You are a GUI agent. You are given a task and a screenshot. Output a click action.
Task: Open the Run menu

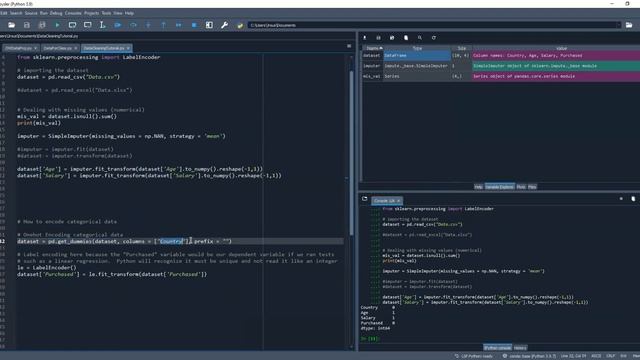(44, 13)
